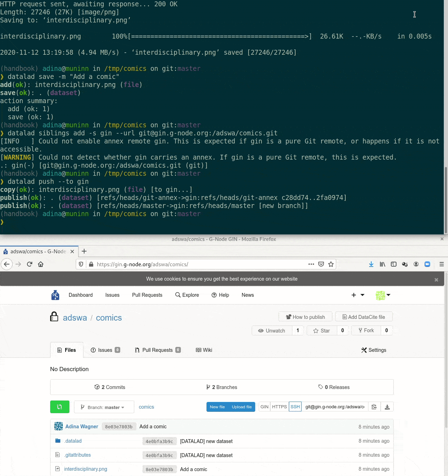Image resolution: width=448 pixels, height=476 pixels.
Task: Open the user avatar dropdown menu
Action: pyautogui.click(x=383, y=295)
